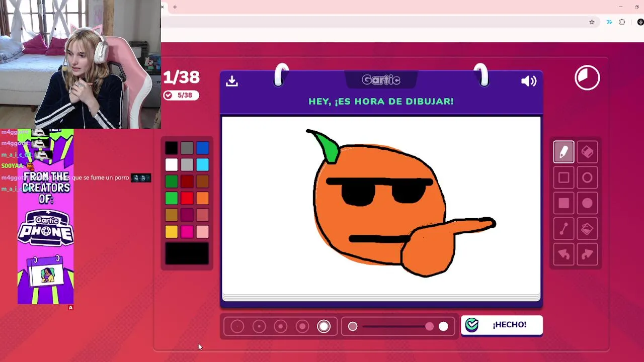Select the largest brush size

click(x=324, y=327)
